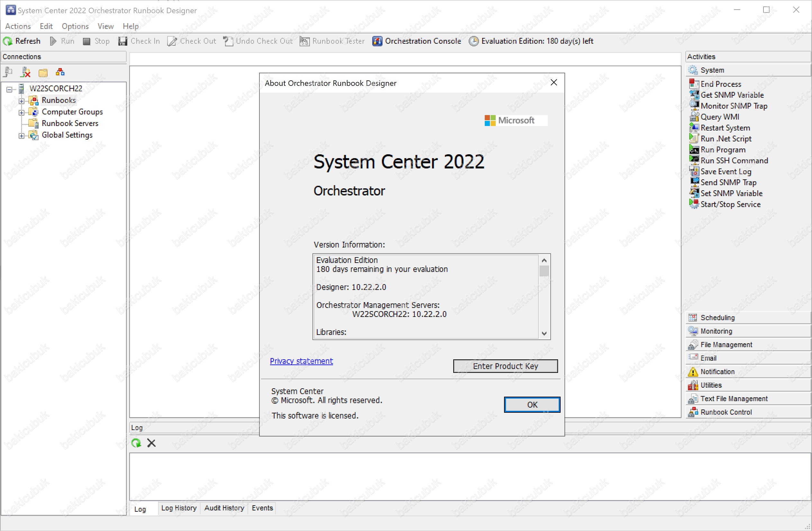Switch to the Events tab

point(262,508)
